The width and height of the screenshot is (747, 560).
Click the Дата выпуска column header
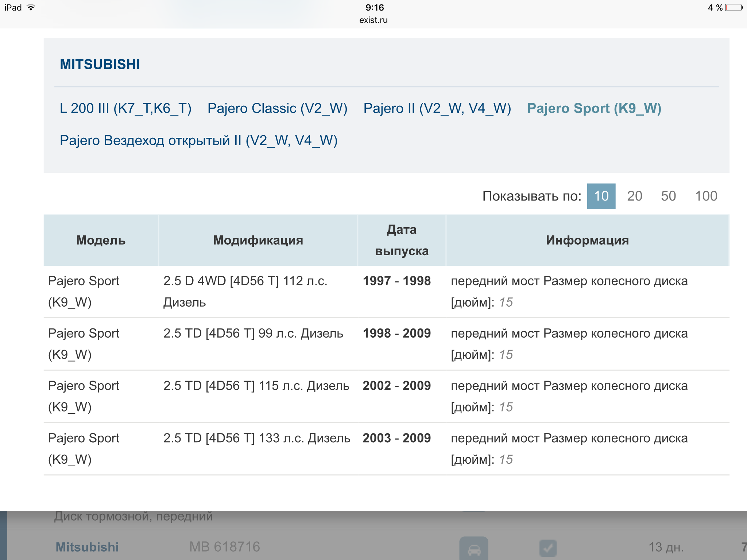point(402,240)
